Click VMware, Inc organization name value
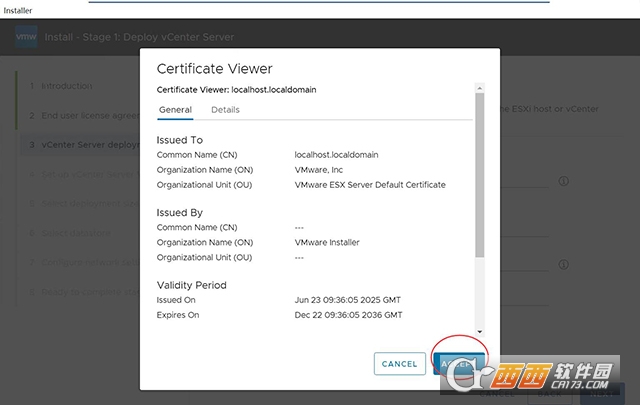 click(319, 170)
